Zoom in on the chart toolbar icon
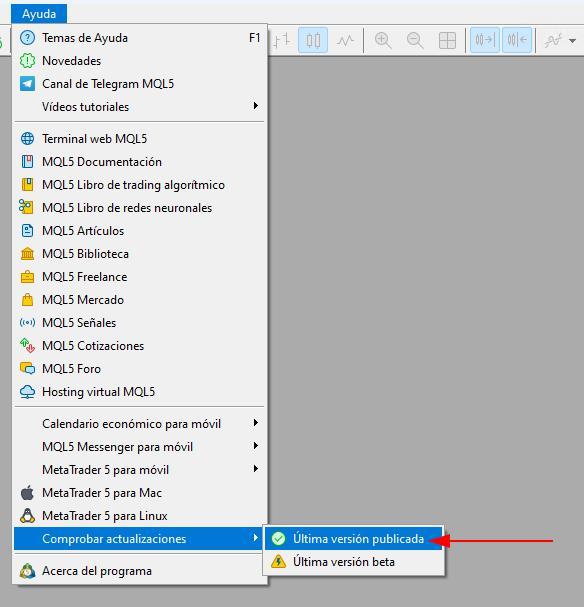Viewport: 584px width, 607px height. [383, 40]
